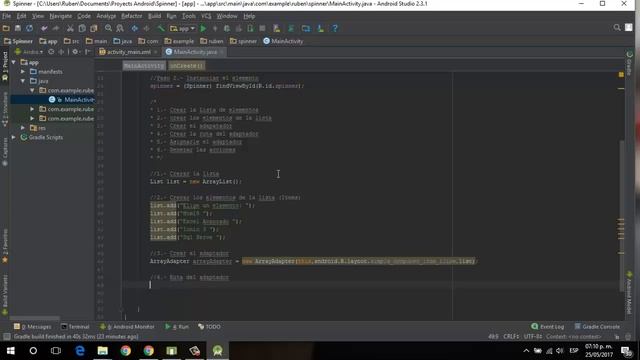Click the Hide Project panel icon
The height and width of the screenshot is (360, 640).
88,52
